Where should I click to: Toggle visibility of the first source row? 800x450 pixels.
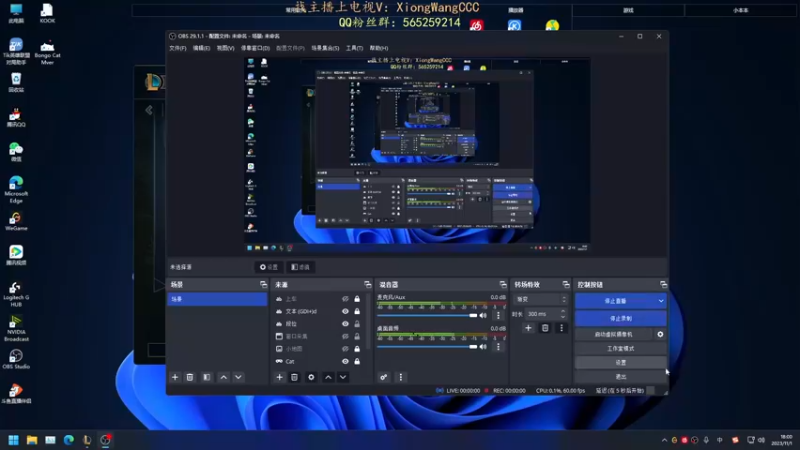[345, 299]
